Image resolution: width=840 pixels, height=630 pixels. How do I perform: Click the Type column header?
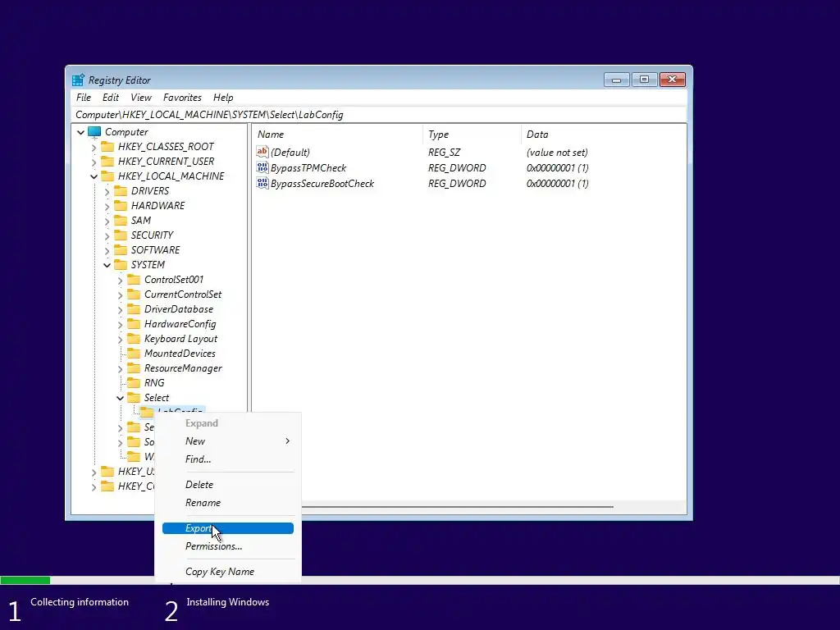[472, 135]
